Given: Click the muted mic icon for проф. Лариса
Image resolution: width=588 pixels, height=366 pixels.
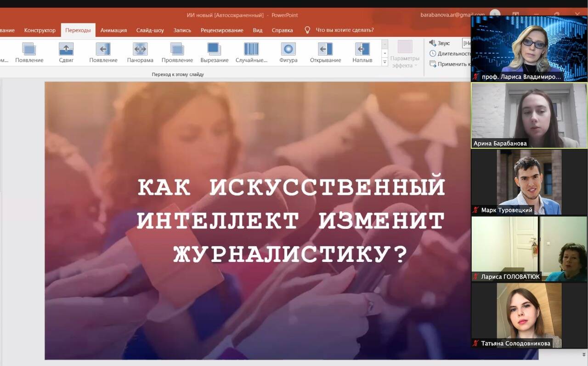Looking at the screenshot, I should [x=476, y=77].
